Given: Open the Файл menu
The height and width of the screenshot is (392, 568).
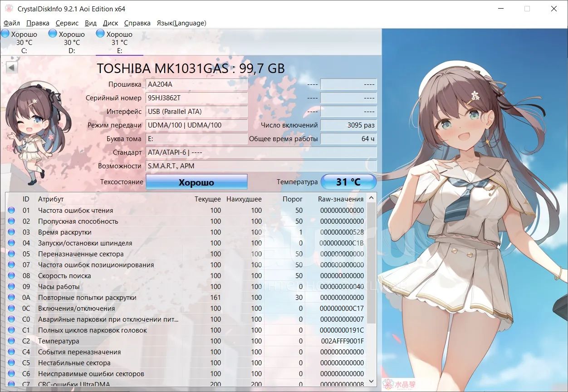Looking at the screenshot, I should (12, 23).
